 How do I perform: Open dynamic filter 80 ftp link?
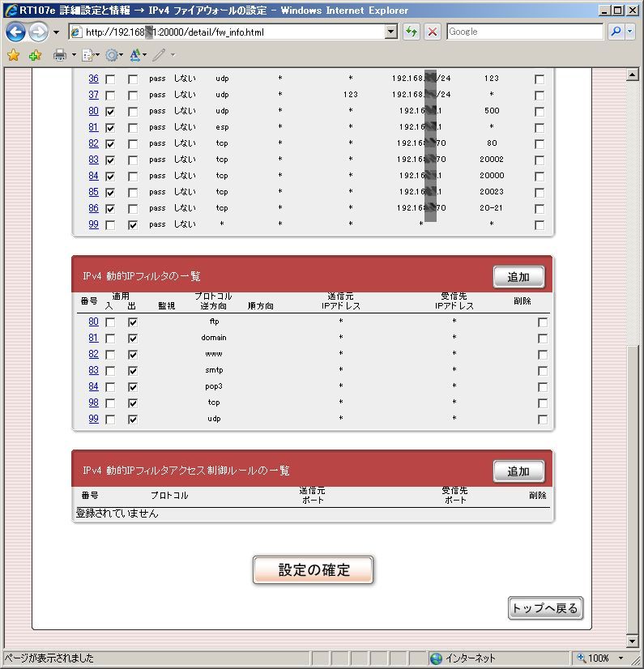[93, 322]
